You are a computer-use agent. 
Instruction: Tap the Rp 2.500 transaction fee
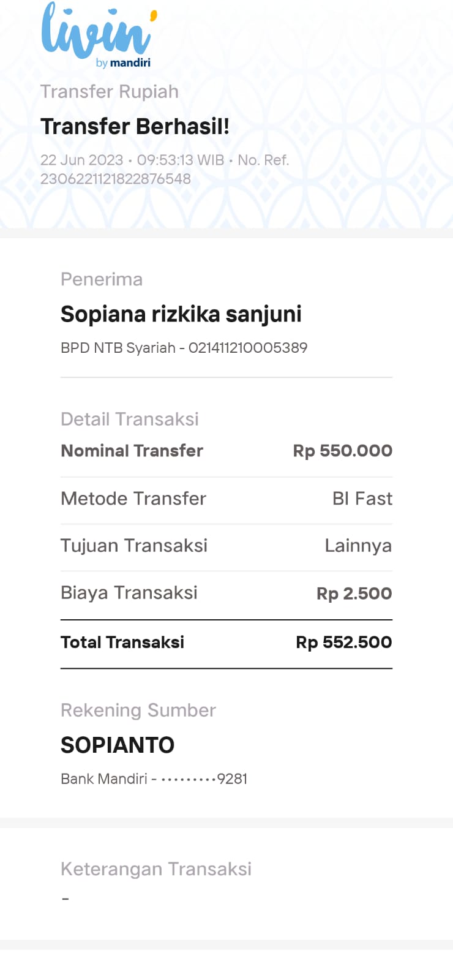pyautogui.click(x=354, y=594)
